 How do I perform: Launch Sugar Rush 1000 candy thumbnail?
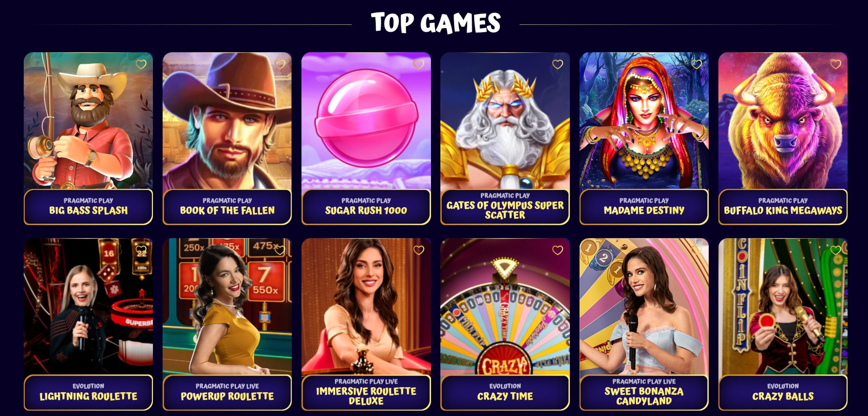point(366,120)
